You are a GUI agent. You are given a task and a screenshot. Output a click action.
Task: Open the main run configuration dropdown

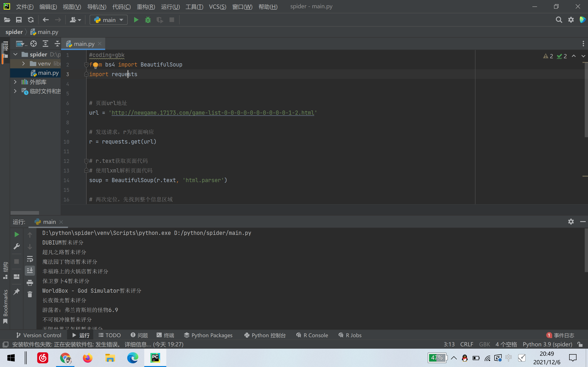(109, 20)
